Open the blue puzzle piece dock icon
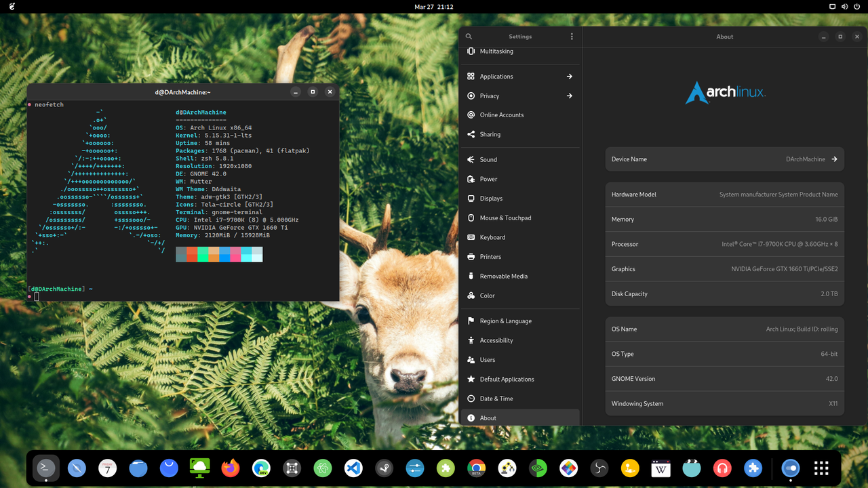 [x=753, y=468]
